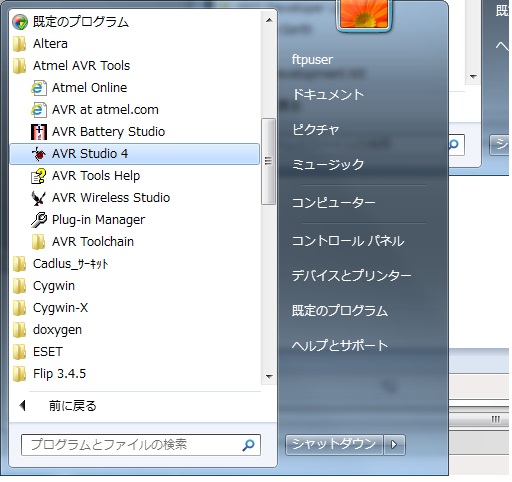Expand the Cygwin-X folder
Screen dimensions: 512x482
(x=135, y=308)
